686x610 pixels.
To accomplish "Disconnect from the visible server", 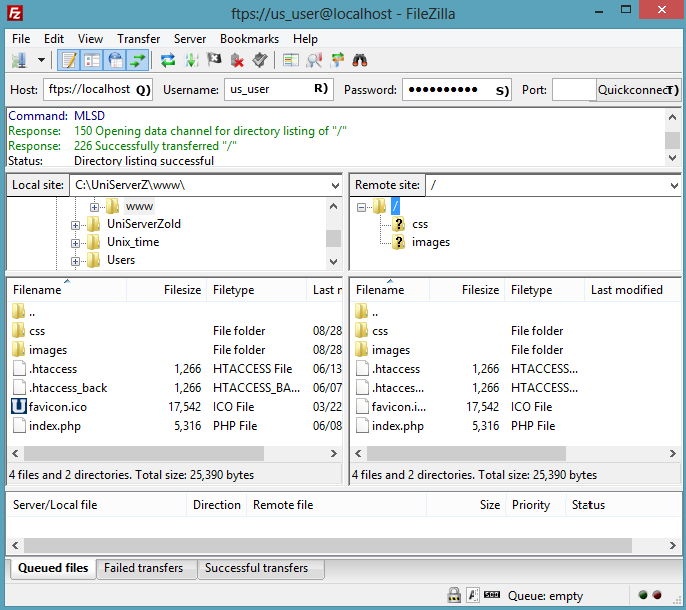I will point(237,60).
